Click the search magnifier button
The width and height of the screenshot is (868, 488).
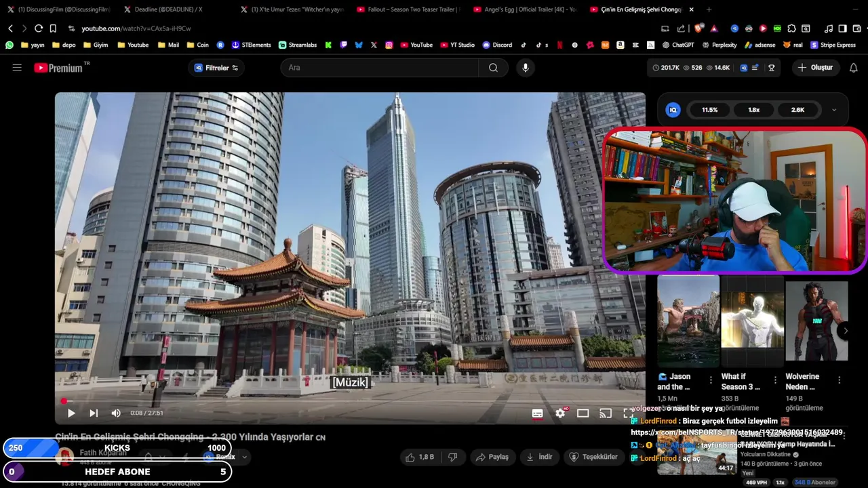(493, 68)
